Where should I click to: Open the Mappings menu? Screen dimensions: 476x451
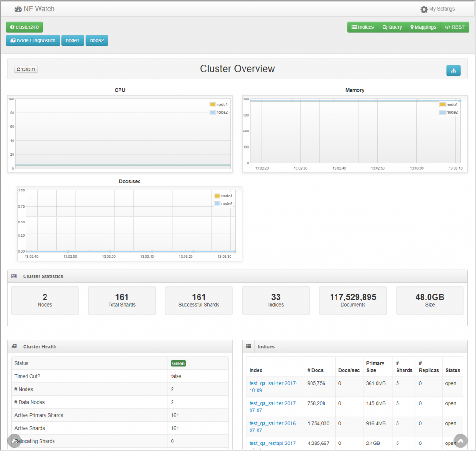point(423,27)
